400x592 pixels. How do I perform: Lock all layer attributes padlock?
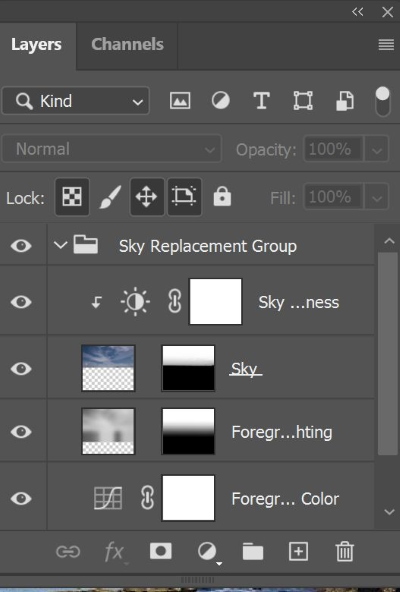(x=222, y=197)
